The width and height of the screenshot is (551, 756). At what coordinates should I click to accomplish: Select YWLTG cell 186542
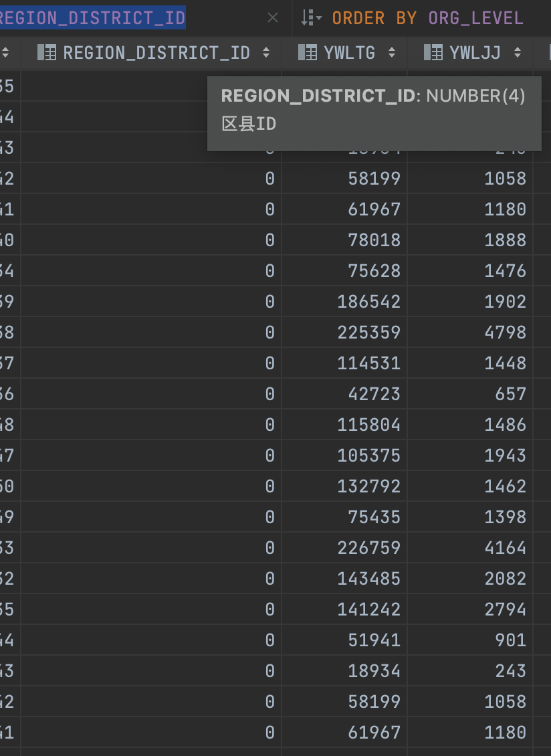pos(344,301)
